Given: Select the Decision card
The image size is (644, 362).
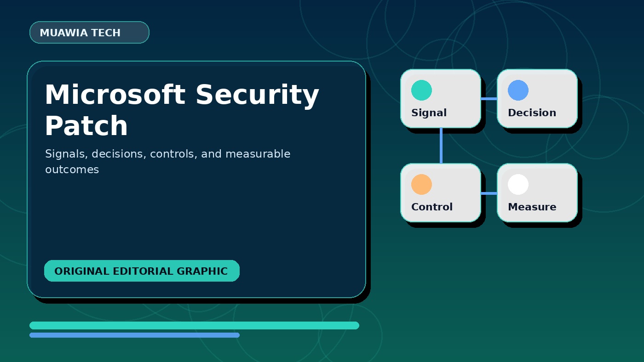Looking at the screenshot, I should [537, 98].
